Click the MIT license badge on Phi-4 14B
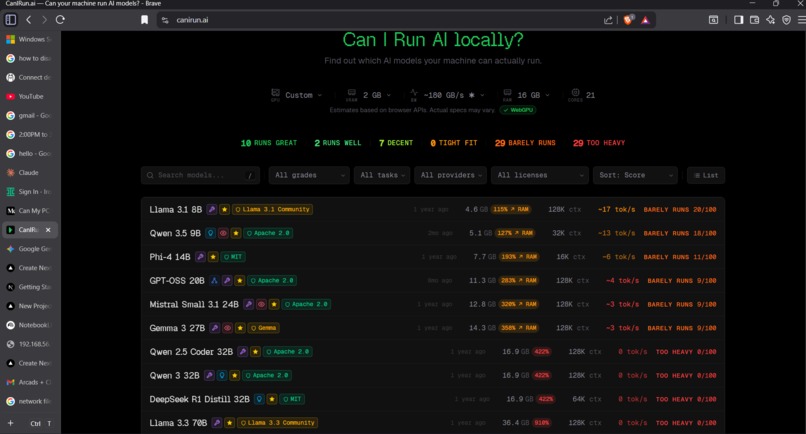 [233, 257]
